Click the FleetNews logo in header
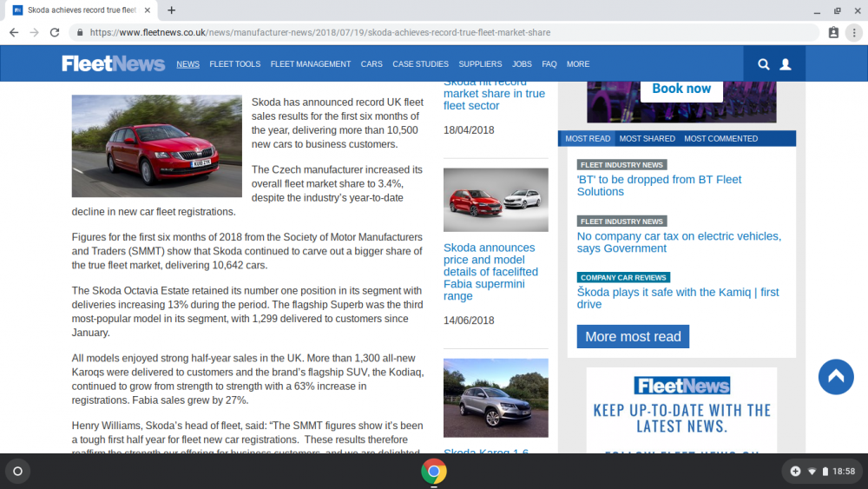 [113, 63]
